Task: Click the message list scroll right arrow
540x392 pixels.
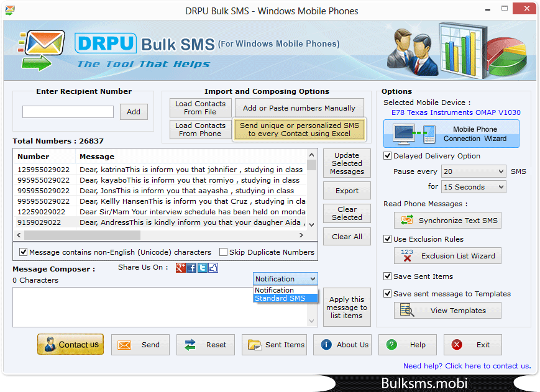Action: pyautogui.click(x=301, y=235)
